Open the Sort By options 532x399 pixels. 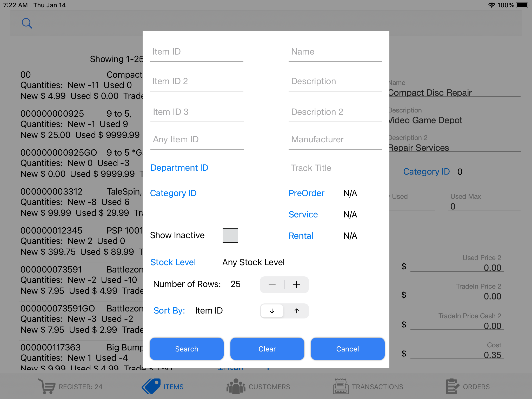pyautogui.click(x=169, y=310)
